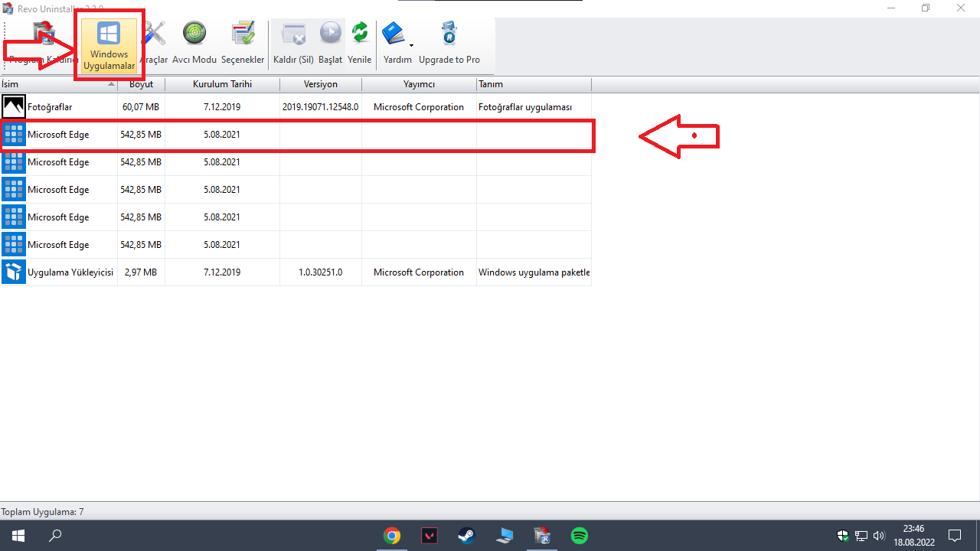
Task: Sort by the Boyut column header
Action: (x=142, y=84)
